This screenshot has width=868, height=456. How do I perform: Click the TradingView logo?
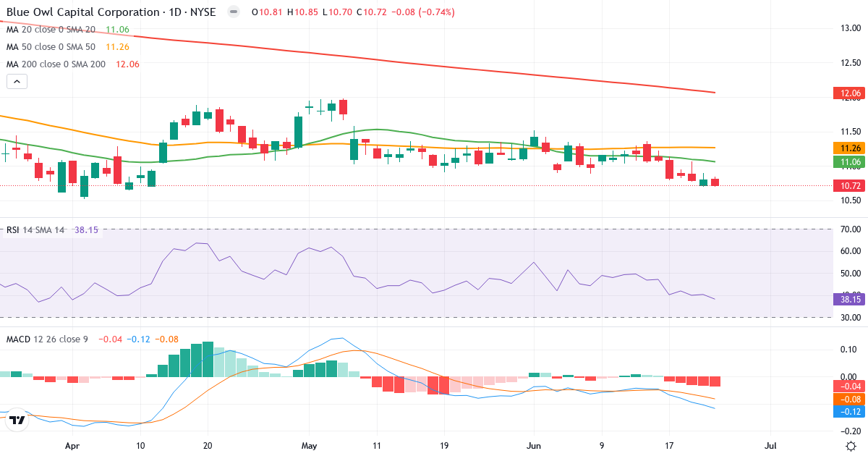point(18,420)
